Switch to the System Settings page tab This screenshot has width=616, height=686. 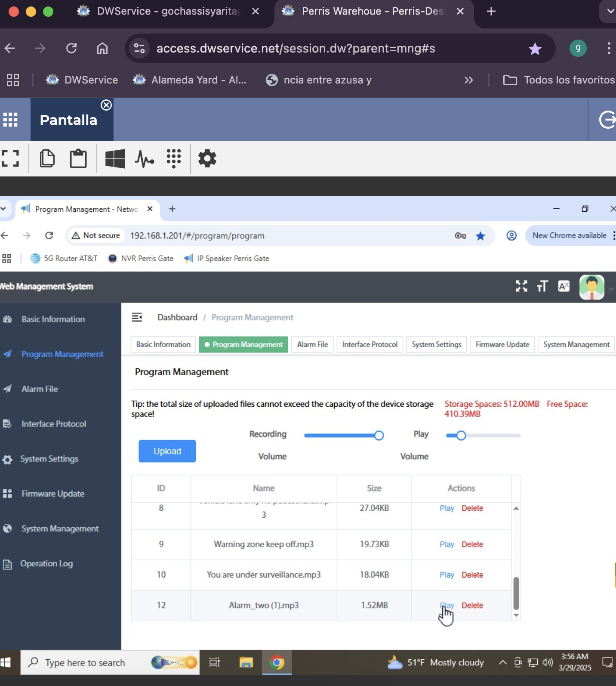436,344
